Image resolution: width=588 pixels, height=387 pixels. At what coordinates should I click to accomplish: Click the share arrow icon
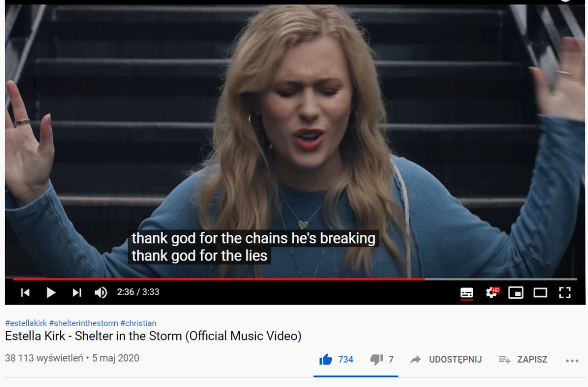[415, 360]
